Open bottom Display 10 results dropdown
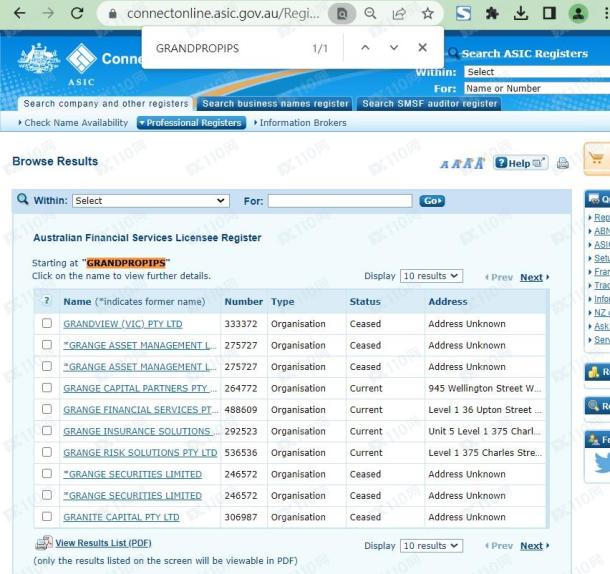This screenshot has width=610, height=574. pyautogui.click(x=431, y=546)
